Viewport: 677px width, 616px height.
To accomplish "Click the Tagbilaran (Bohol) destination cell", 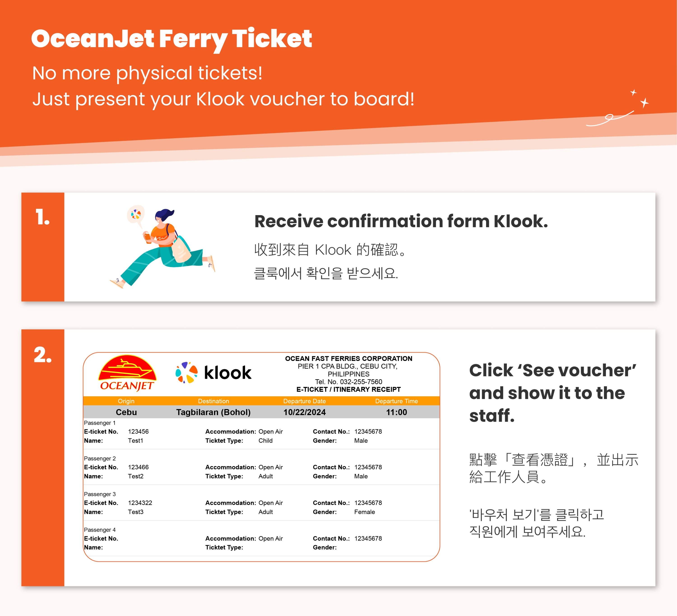I will (x=213, y=412).
